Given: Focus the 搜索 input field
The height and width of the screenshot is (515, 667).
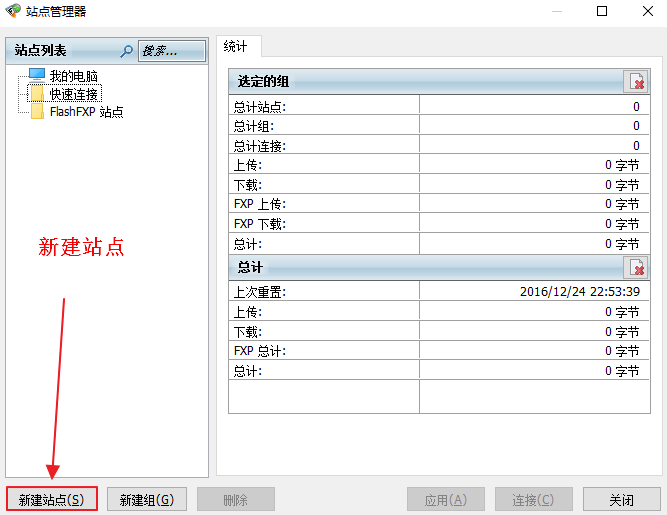Looking at the screenshot, I should tap(171, 50).
